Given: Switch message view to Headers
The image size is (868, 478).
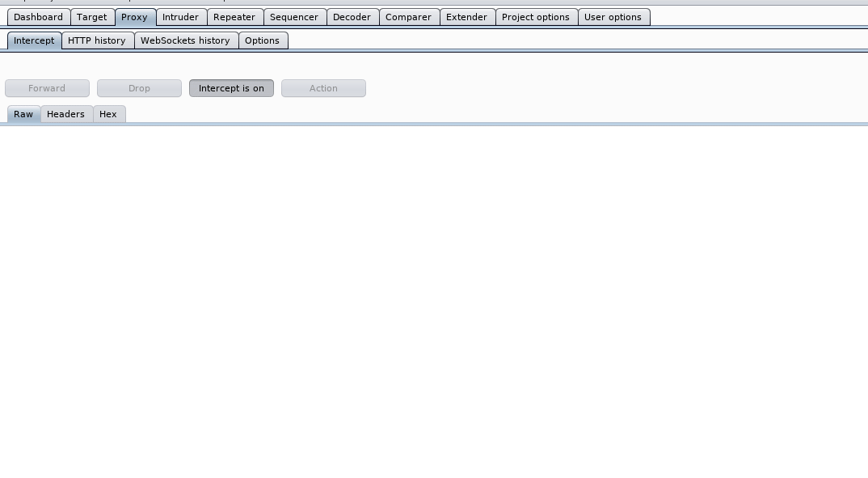Looking at the screenshot, I should click(x=65, y=114).
